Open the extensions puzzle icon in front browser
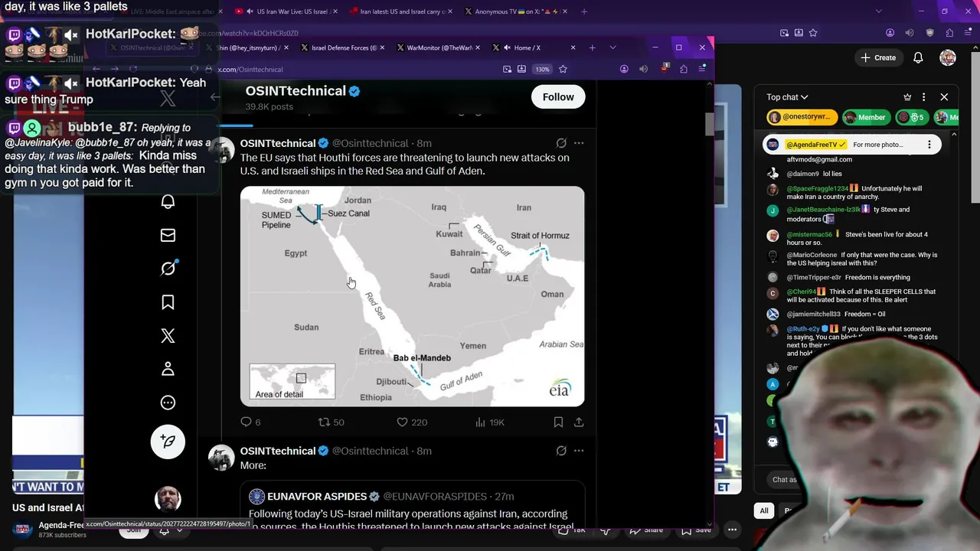Image resolution: width=980 pixels, height=551 pixels. [x=683, y=69]
